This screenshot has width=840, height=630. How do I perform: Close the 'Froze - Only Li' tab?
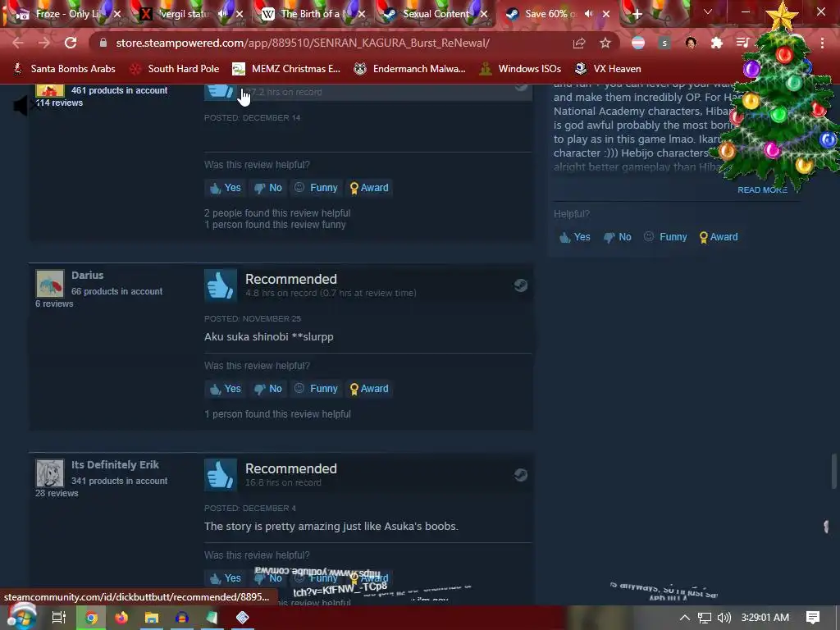[117, 14]
